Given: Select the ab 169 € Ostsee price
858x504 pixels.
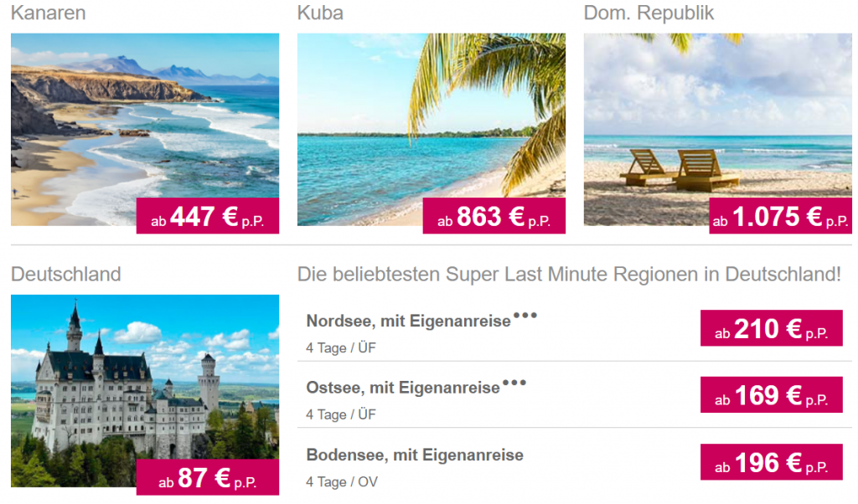Looking at the screenshot, I should click(772, 394).
